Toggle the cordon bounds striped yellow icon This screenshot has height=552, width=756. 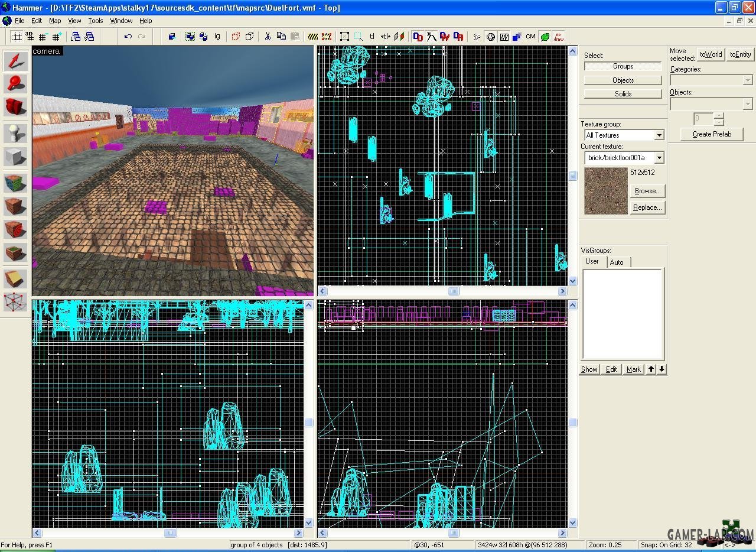pyautogui.click(x=313, y=37)
